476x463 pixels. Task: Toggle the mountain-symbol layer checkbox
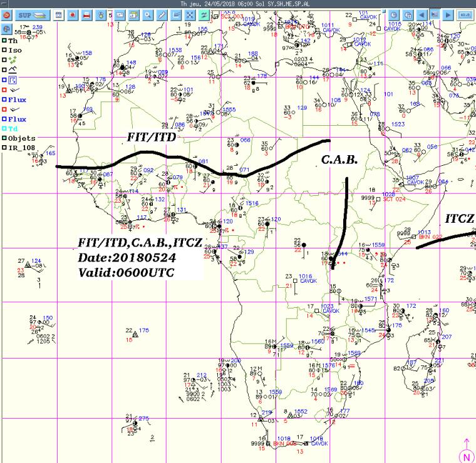pyautogui.click(x=4, y=69)
